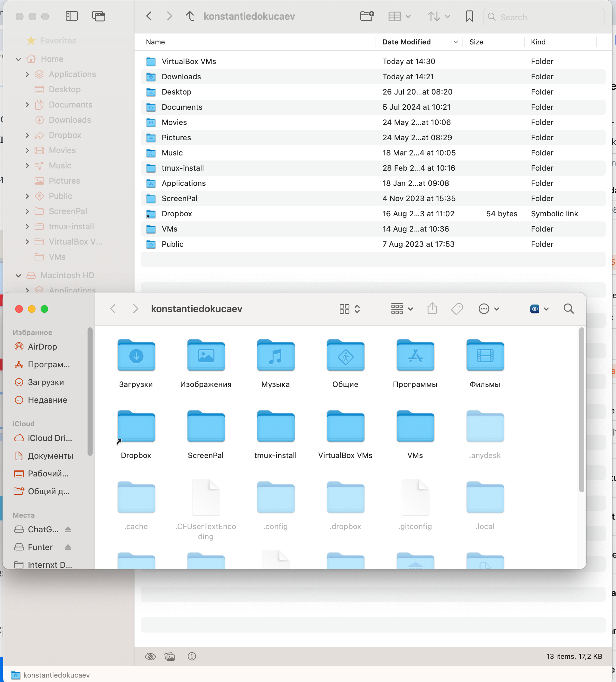Click the new folder icon in toolbar
Image resolution: width=616 pixels, height=682 pixels.
pos(367,16)
